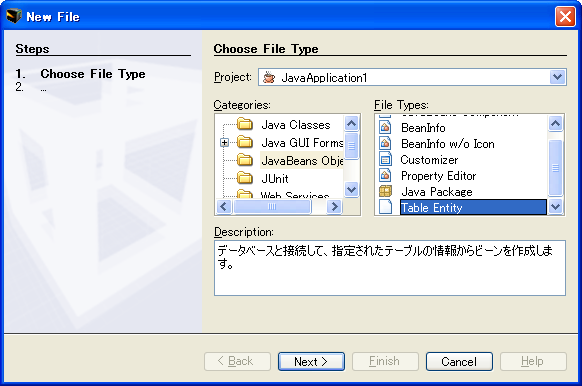Click File Types list scroll up arrow
This screenshot has height=386, width=582.
(555, 123)
